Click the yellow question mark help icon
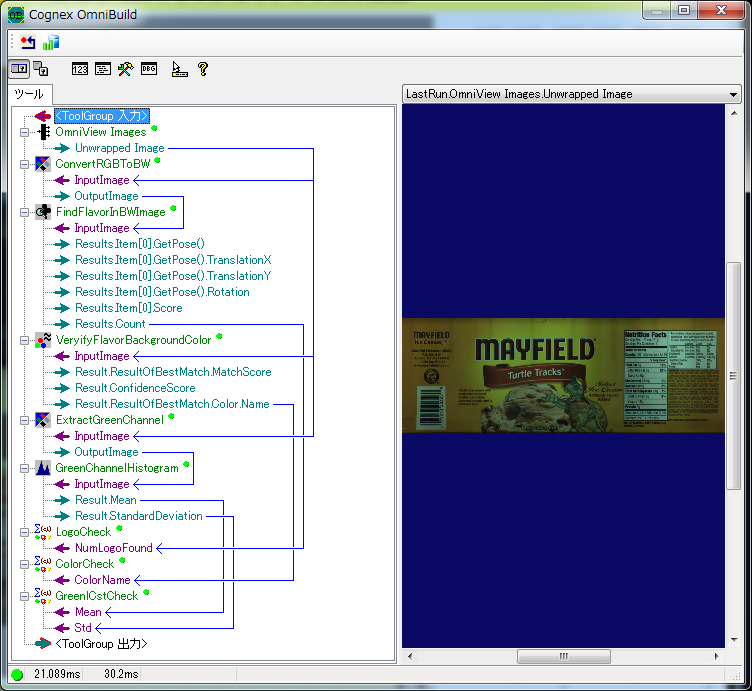752x691 pixels. (x=203, y=69)
